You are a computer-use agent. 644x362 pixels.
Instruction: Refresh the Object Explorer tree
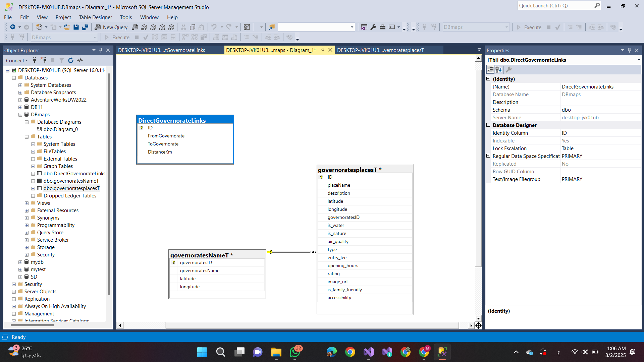pyautogui.click(x=71, y=60)
